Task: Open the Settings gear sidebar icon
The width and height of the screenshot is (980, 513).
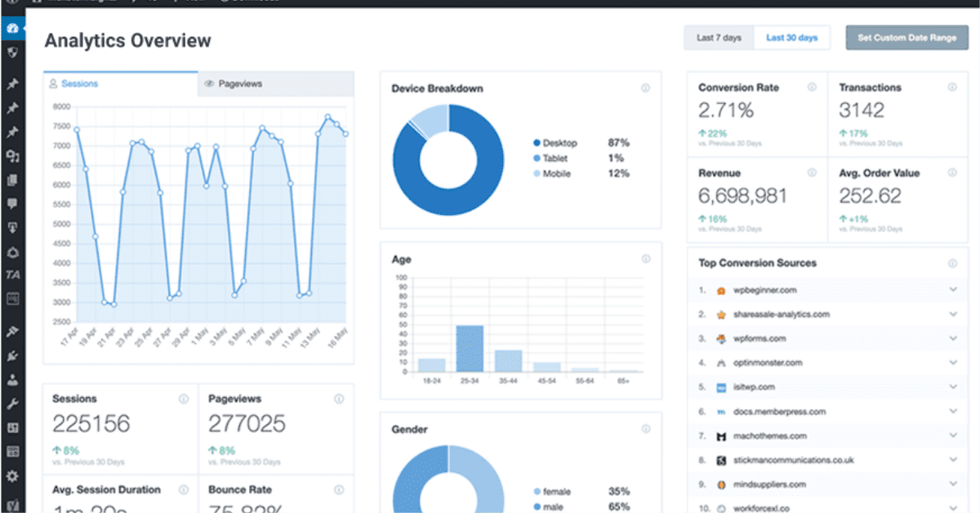Action: click(12, 475)
